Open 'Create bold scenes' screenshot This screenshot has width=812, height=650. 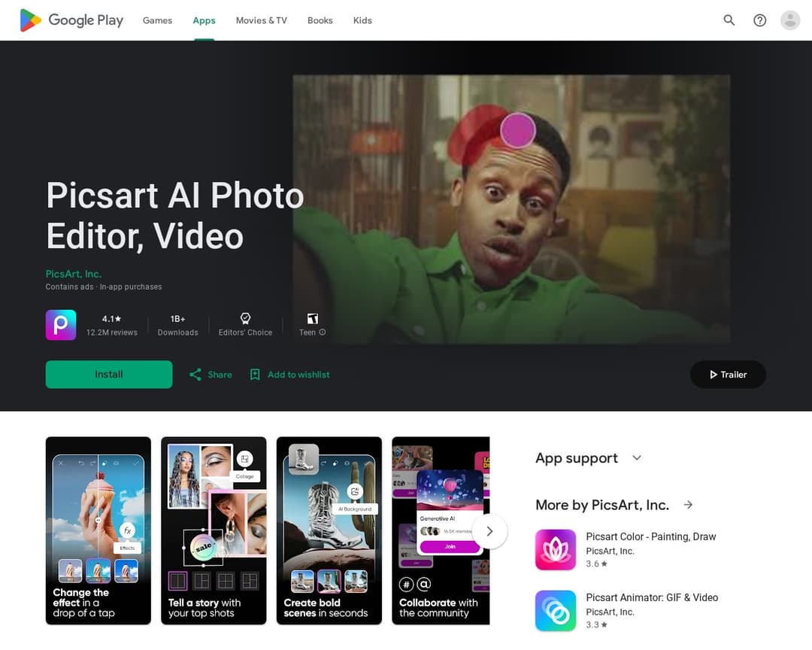point(329,530)
